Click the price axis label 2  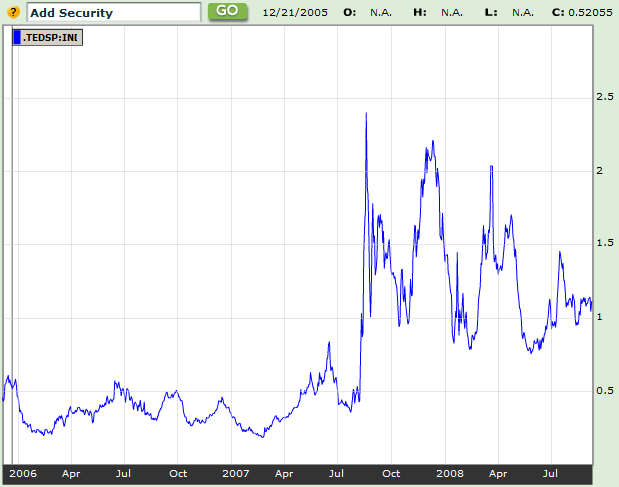pyautogui.click(x=599, y=171)
